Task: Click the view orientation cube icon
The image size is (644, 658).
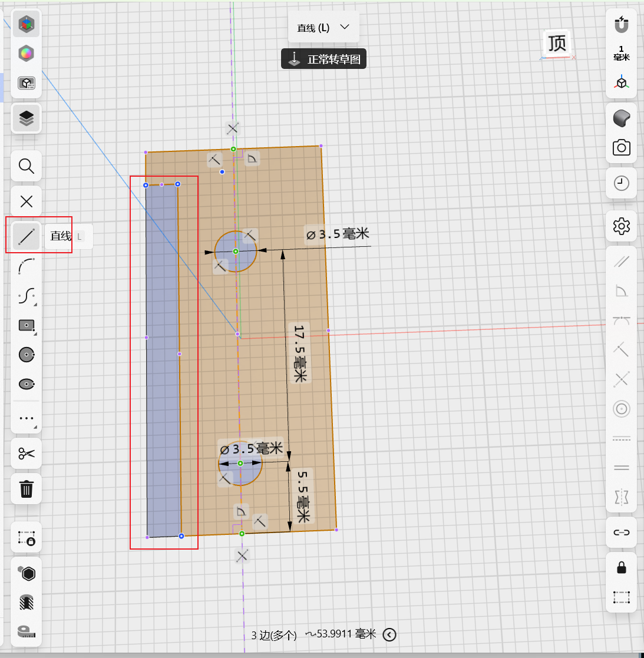Action: click(x=622, y=82)
